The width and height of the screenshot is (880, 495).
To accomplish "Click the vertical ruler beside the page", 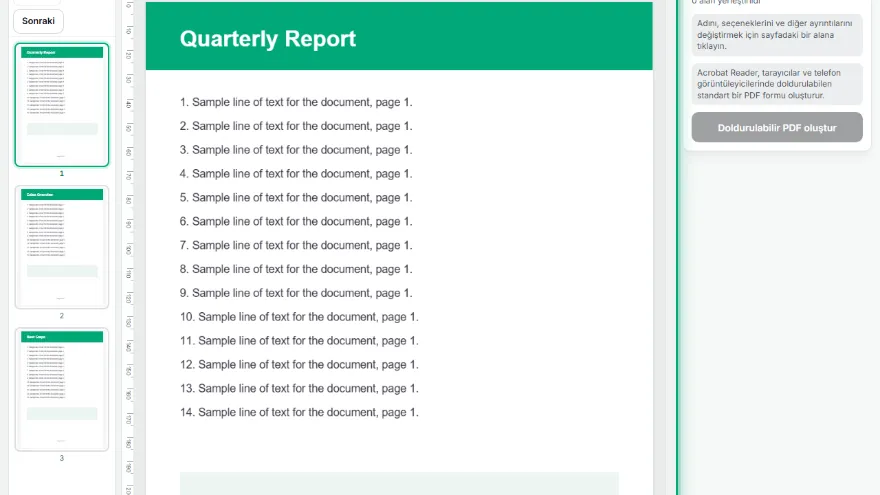I will (x=129, y=248).
